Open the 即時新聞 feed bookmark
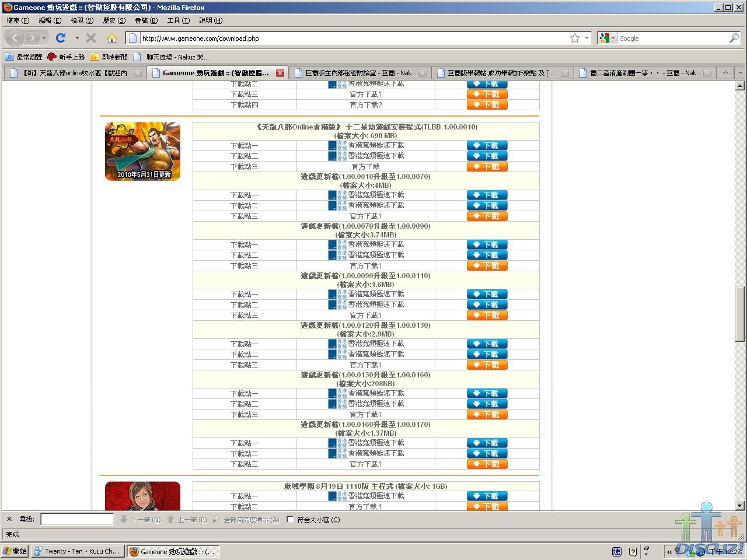 point(109,57)
